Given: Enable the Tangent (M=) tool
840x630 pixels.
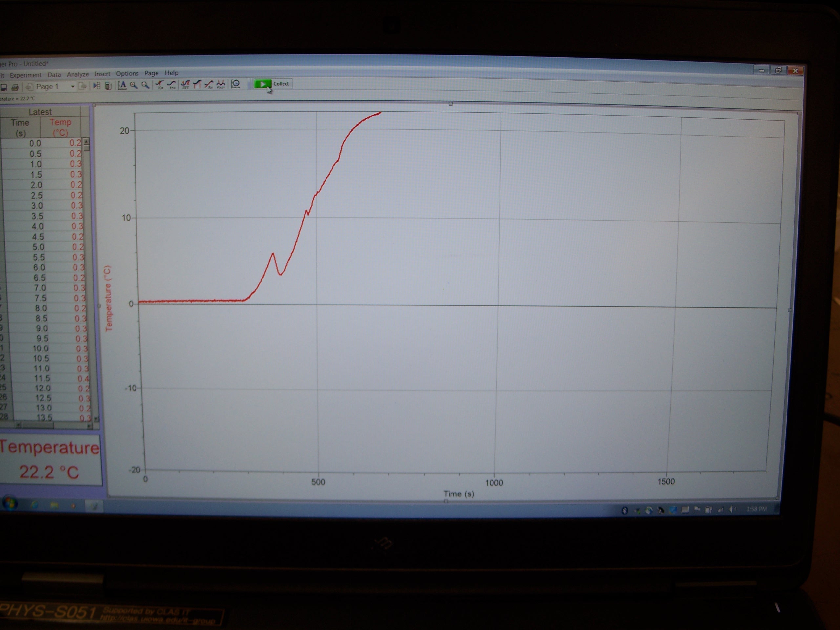Looking at the screenshot, I should tap(172, 85).
